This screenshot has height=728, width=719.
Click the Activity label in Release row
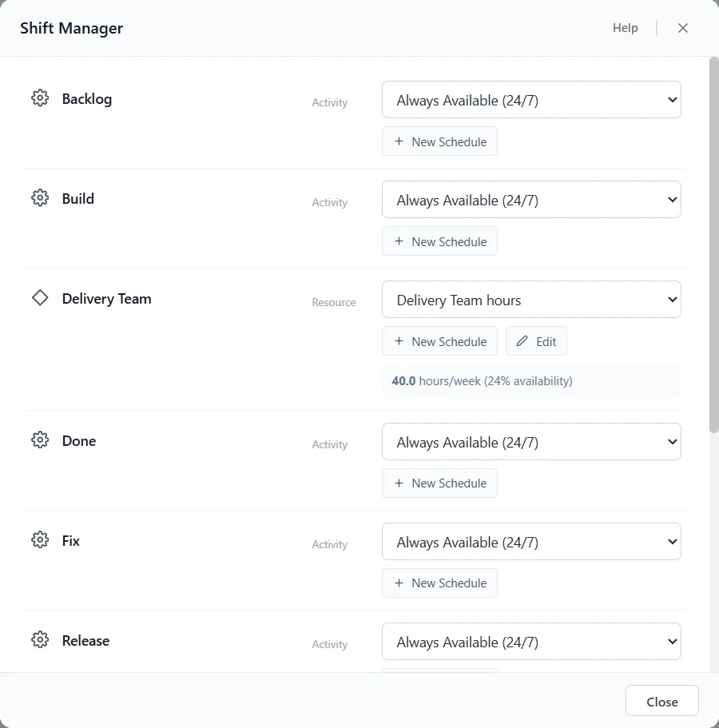point(330,644)
